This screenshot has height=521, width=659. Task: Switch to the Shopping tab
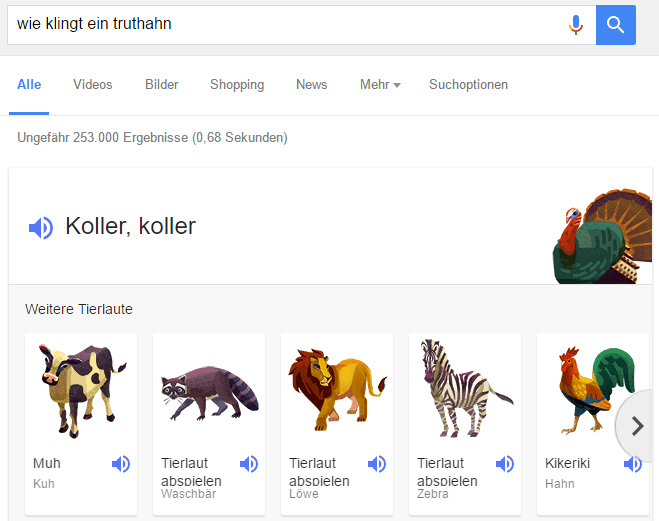pos(237,85)
